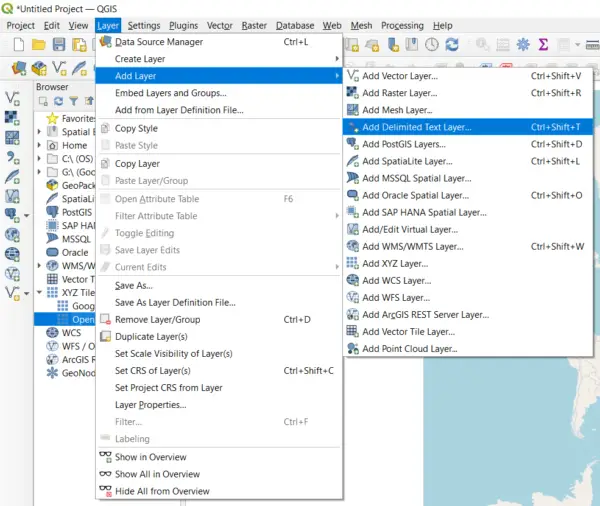Expand the C:\ (OS) drive node
600x506 pixels.
coord(41,159)
